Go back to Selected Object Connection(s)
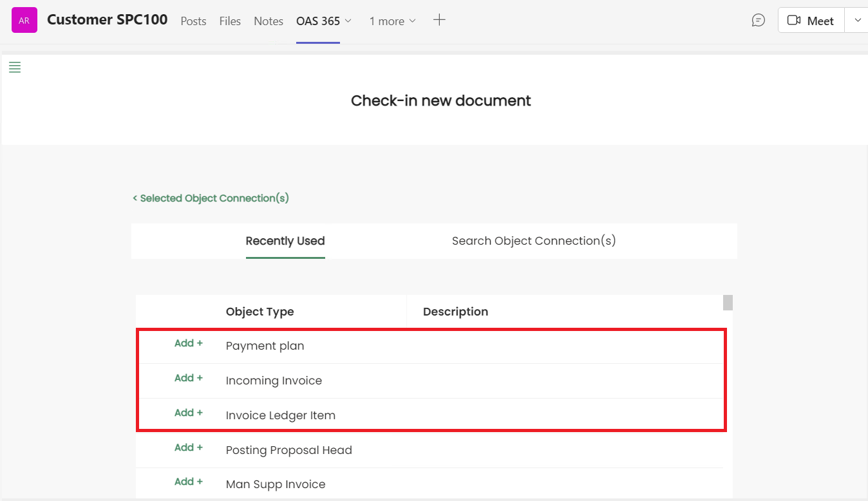868x501 pixels. click(211, 198)
